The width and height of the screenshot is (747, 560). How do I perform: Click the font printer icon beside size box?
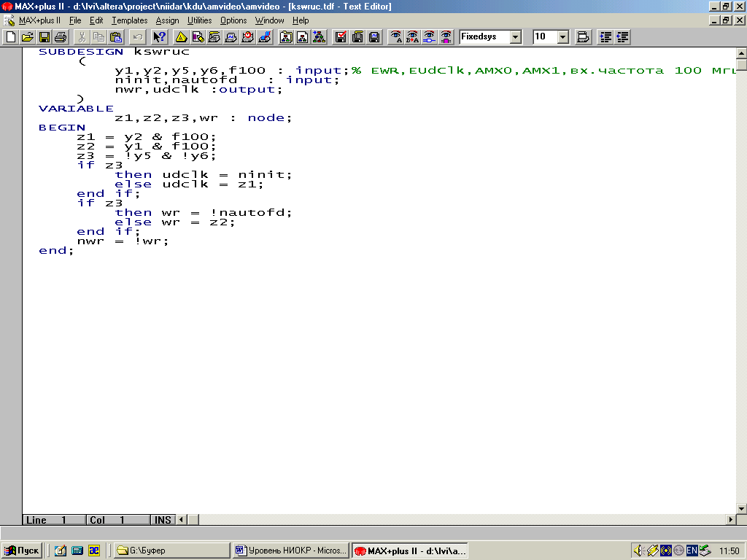click(583, 36)
